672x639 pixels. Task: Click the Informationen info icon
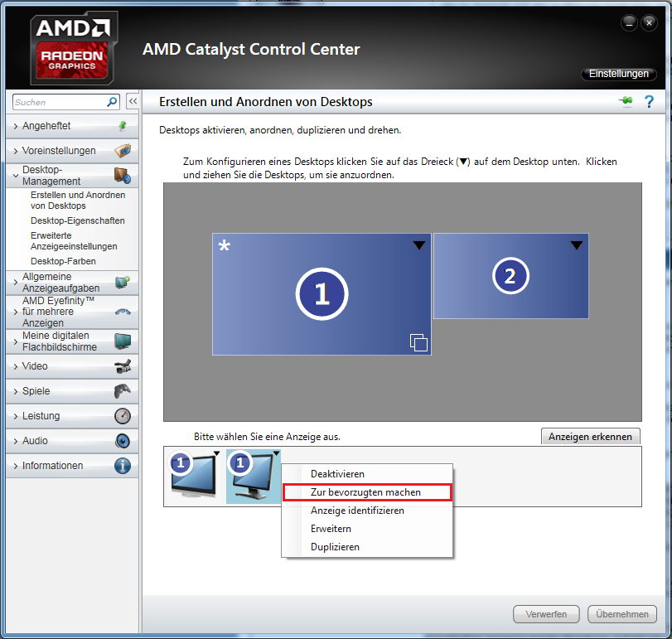(x=123, y=466)
